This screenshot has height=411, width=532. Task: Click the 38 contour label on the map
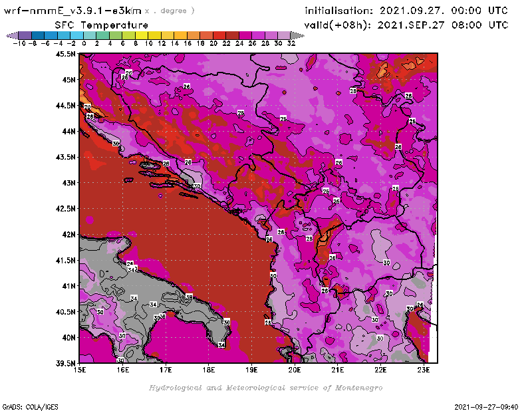189,297
